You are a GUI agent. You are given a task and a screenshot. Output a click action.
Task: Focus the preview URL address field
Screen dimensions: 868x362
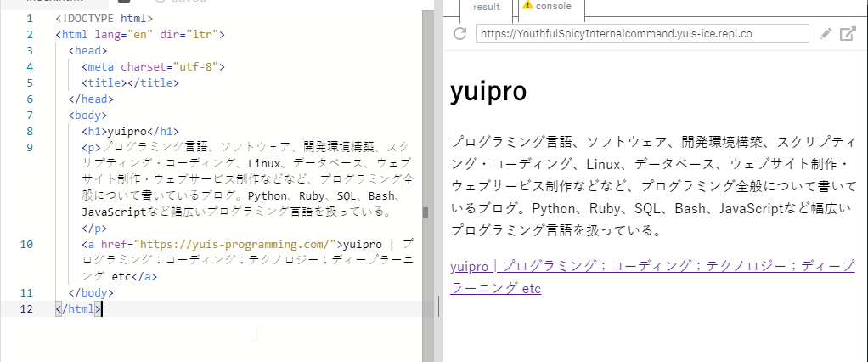point(642,34)
